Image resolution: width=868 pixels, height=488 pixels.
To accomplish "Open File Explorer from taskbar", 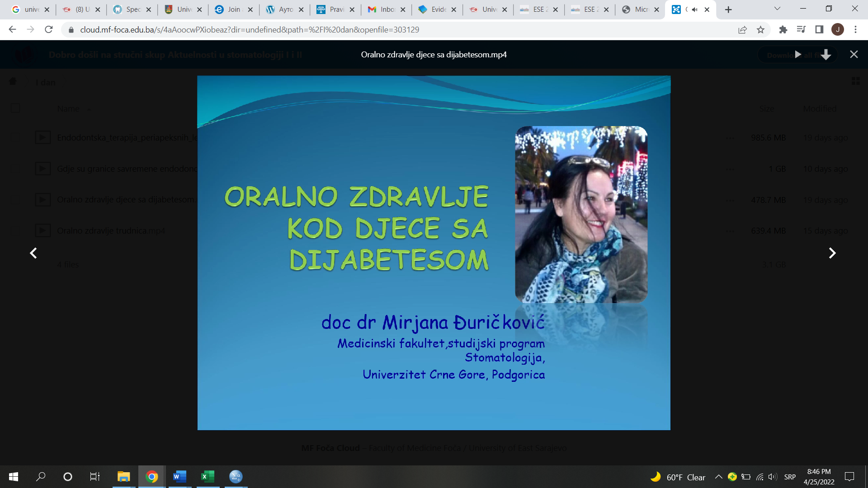I will tap(123, 477).
